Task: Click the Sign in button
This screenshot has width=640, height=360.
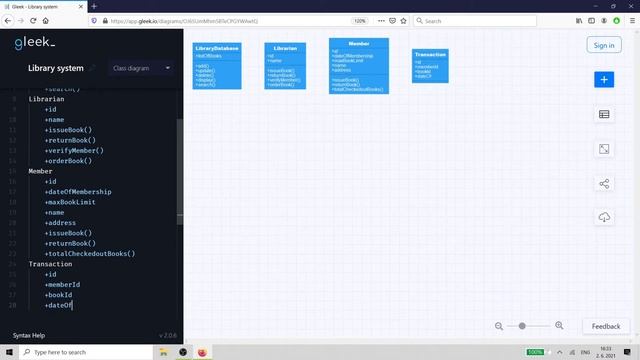Action: coord(604,45)
